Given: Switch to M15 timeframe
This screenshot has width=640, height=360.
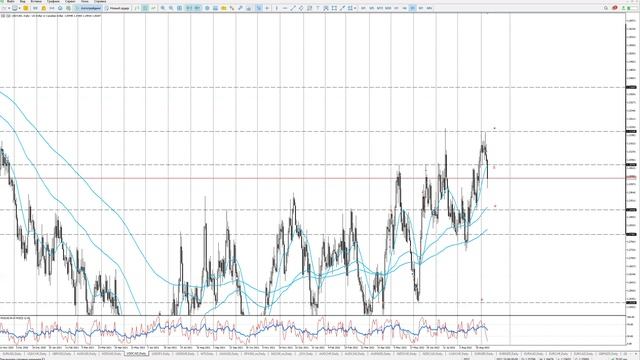Looking at the screenshot, I should tap(380, 8).
